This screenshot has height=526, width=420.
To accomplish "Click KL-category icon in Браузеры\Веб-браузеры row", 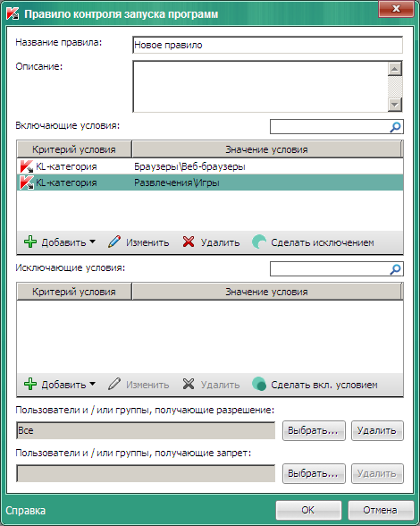I will pyautogui.click(x=27, y=166).
